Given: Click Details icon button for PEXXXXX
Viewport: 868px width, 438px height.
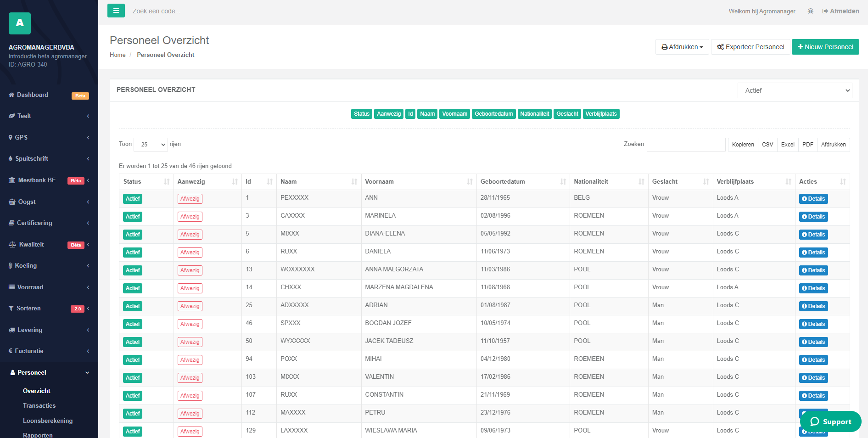Looking at the screenshot, I should [x=813, y=199].
